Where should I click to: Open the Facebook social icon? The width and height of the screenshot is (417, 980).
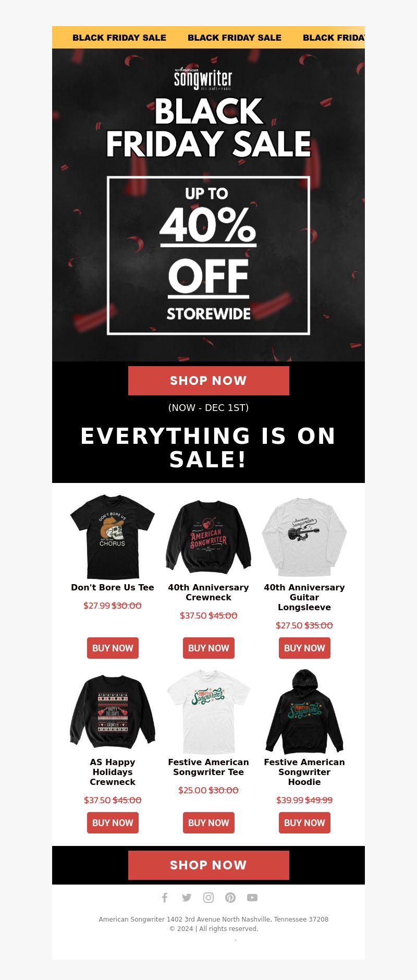click(165, 898)
